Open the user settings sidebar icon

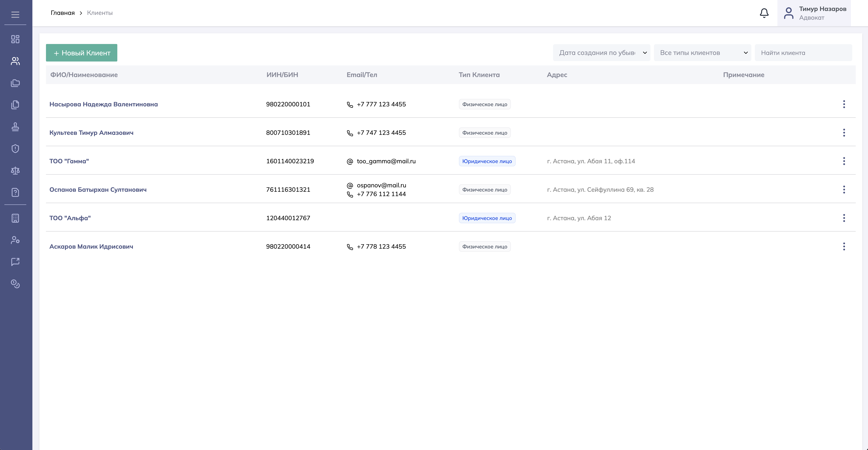tap(15, 240)
